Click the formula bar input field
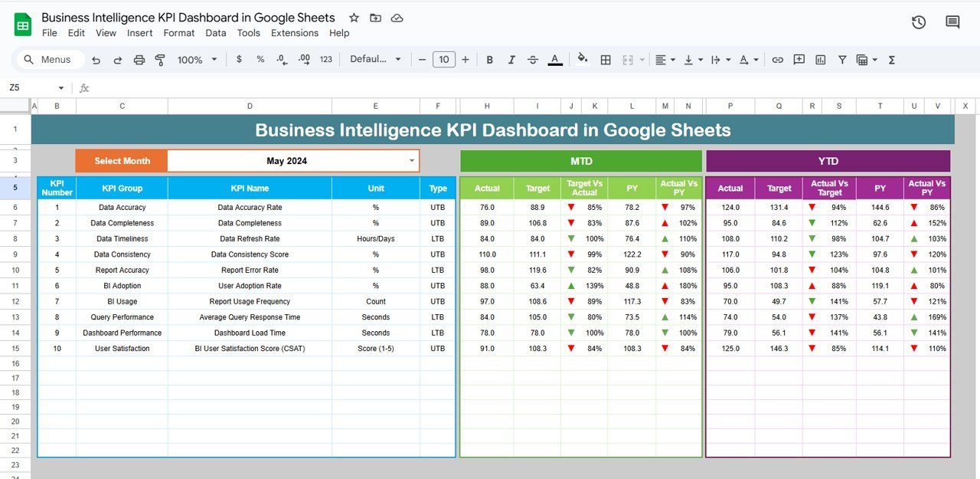Screen dimensions: 980x479 click(x=459, y=88)
